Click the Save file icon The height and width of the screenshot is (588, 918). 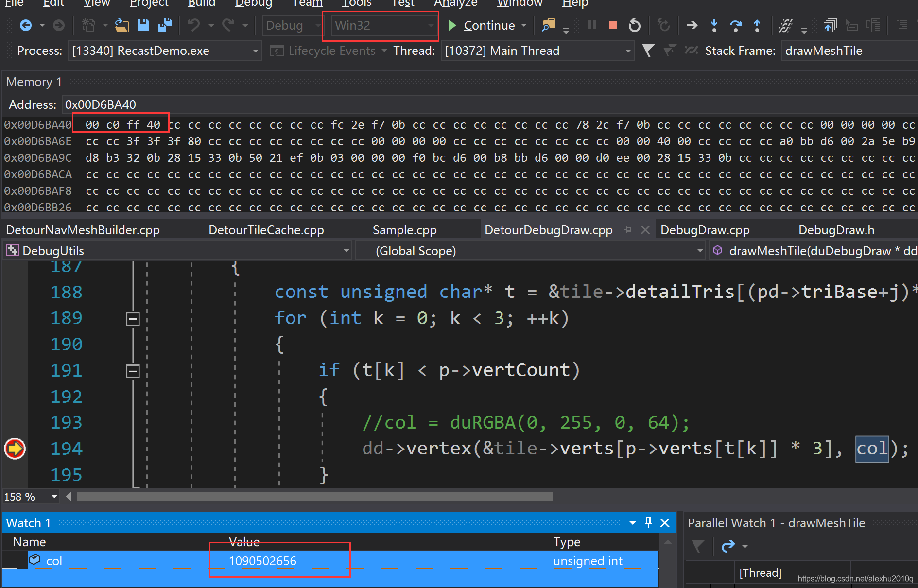(143, 25)
